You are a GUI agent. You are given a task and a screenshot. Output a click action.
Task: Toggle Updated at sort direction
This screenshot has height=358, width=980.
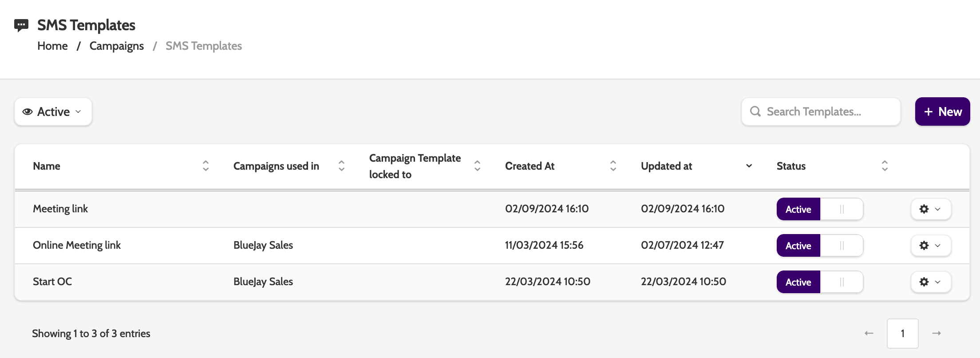click(749, 166)
